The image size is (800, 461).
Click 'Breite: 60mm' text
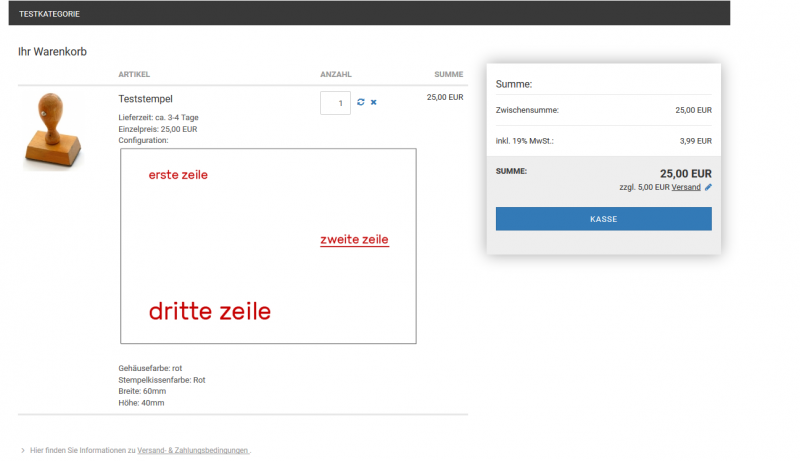142,391
